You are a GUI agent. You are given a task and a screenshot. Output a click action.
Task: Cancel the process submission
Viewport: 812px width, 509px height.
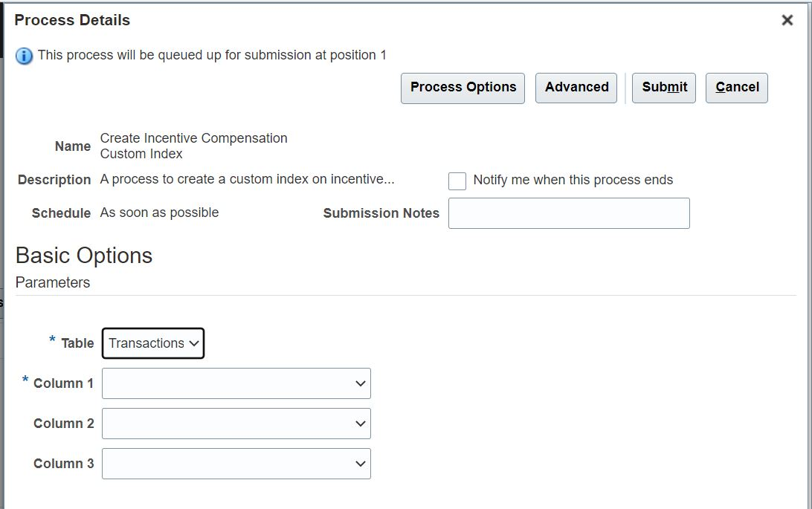click(x=737, y=88)
